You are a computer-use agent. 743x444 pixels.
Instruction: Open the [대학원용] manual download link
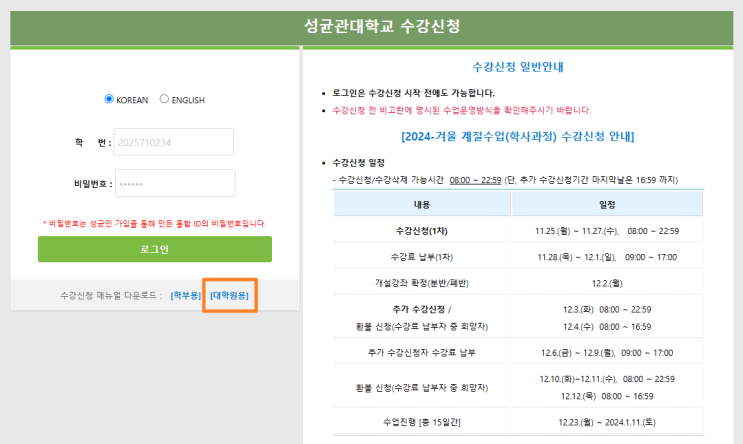(229, 296)
